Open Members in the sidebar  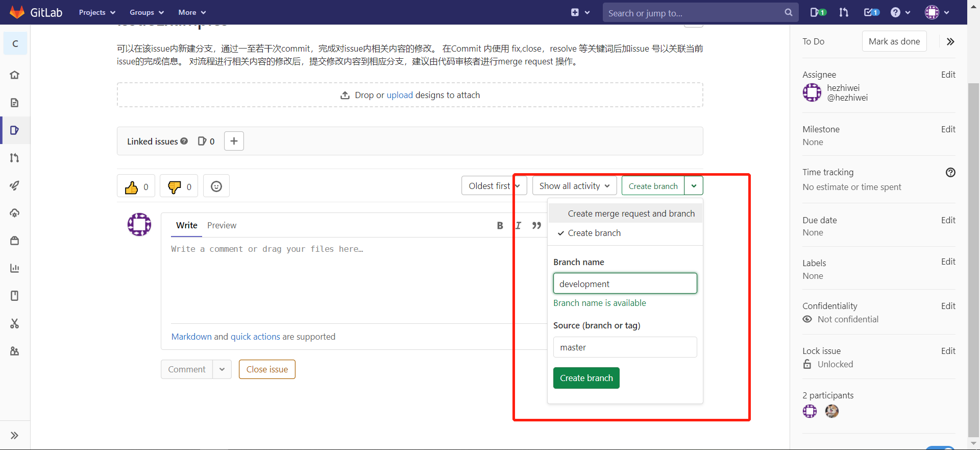pyautogui.click(x=15, y=351)
